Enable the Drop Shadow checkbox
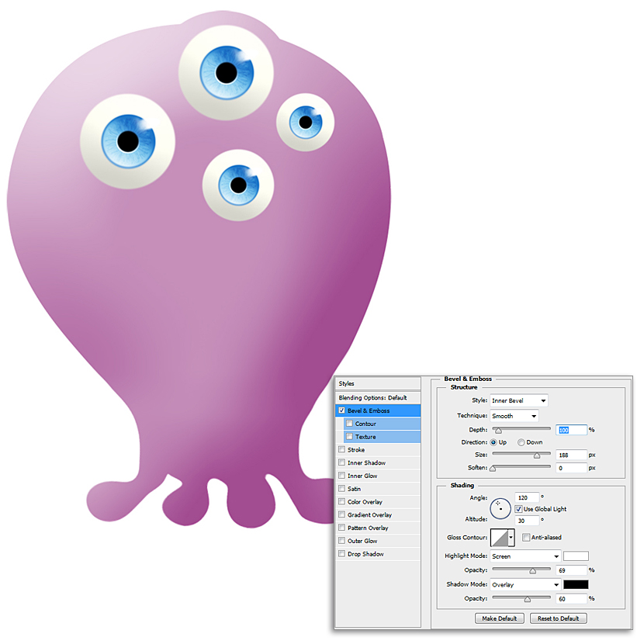The height and width of the screenshot is (644, 644). [x=341, y=554]
